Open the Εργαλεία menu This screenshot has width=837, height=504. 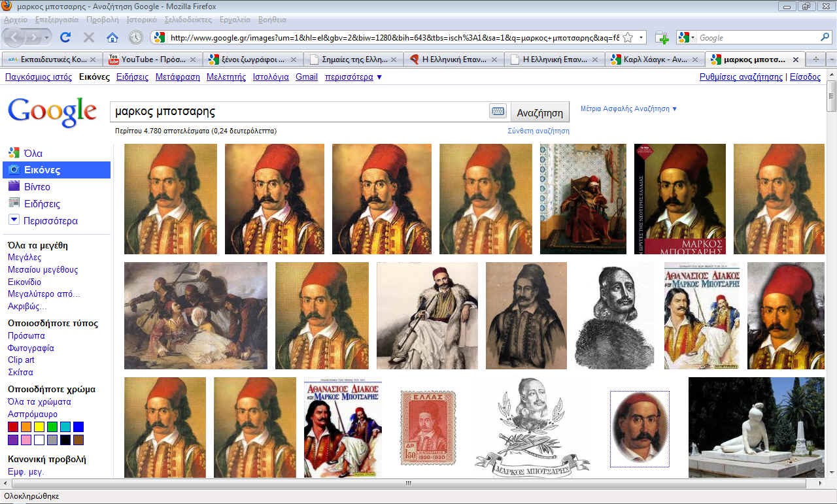point(236,20)
